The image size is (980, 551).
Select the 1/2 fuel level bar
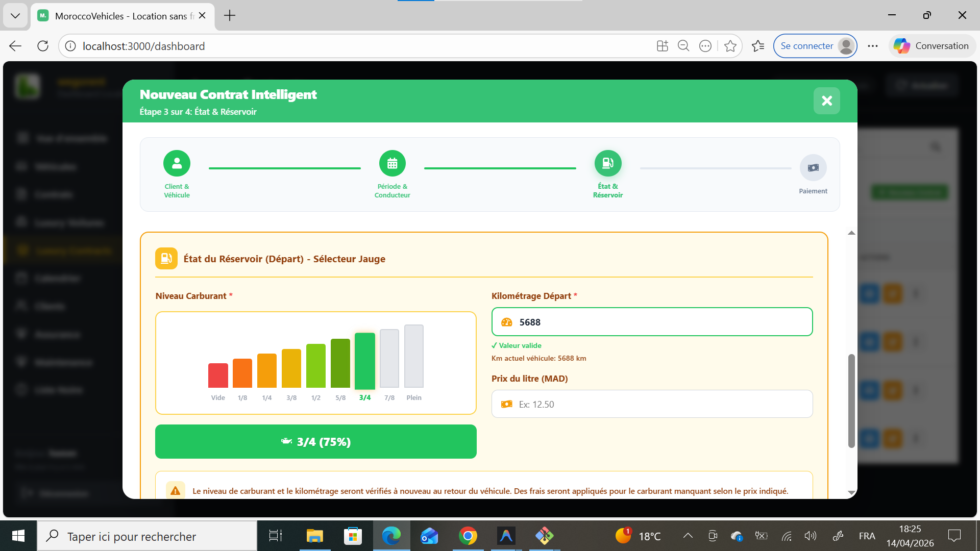tap(315, 366)
